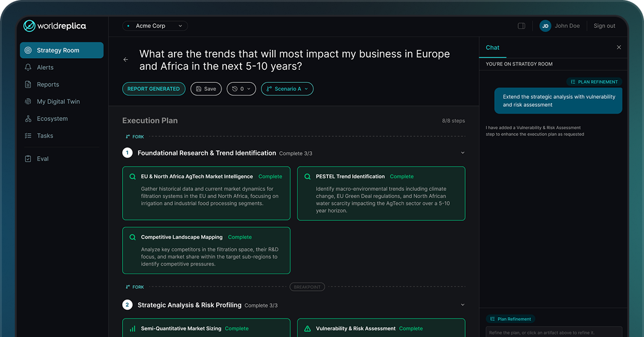Click the Eval clipboard icon
The width and height of the screenshot is (644, 337).
click(28, 159)
